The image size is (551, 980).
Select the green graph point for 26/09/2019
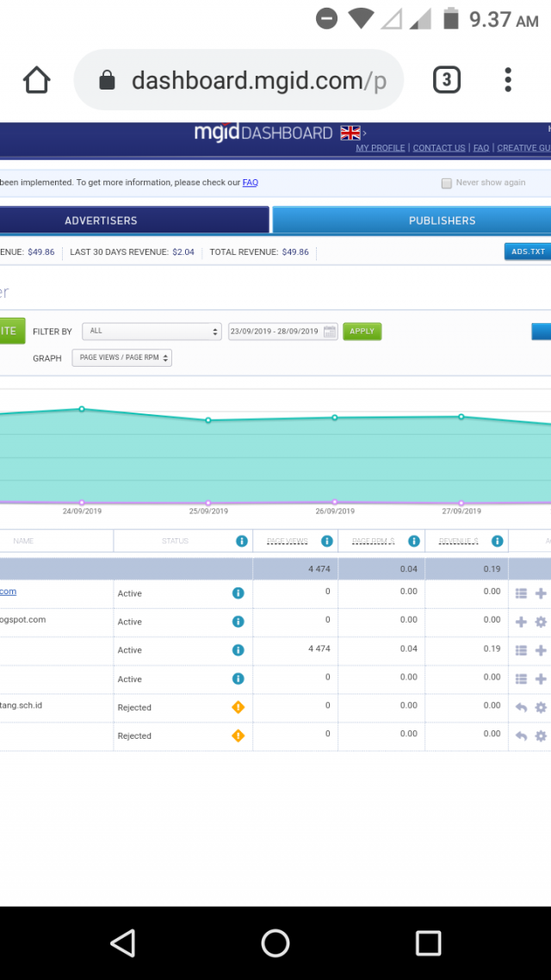click(335, 418)
